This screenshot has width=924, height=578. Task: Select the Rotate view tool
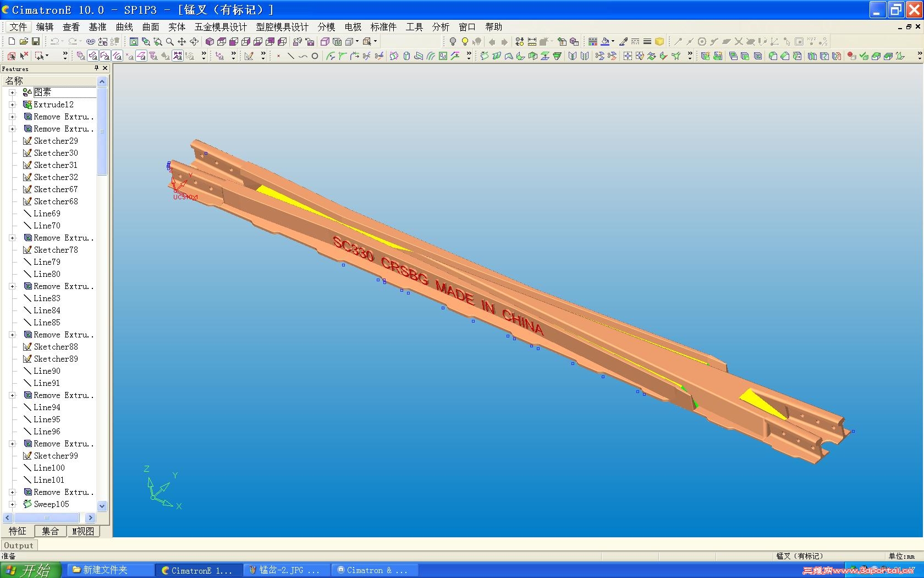click(x=194, y=41)
